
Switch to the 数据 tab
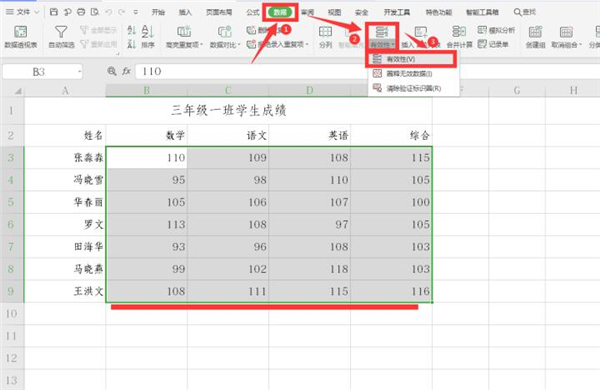pos(280,12)
